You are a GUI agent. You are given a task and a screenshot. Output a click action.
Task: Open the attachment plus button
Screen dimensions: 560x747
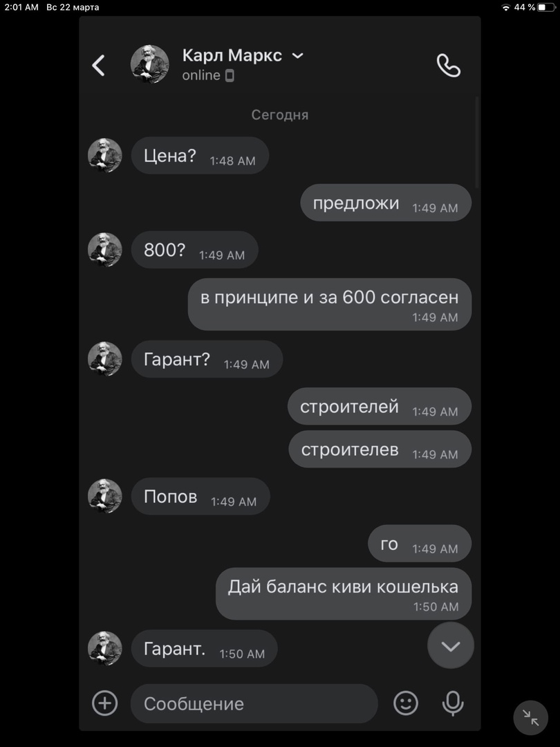point(105,703)
